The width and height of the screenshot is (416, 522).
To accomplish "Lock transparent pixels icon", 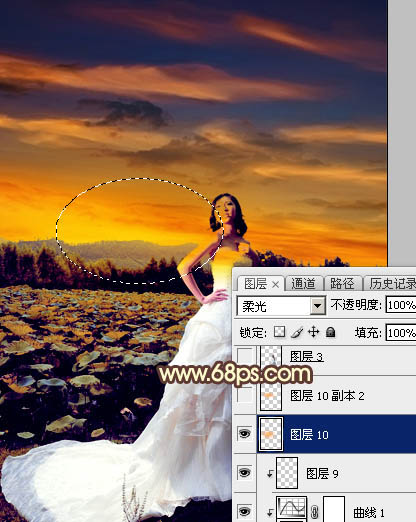I will tap(279, 332).
